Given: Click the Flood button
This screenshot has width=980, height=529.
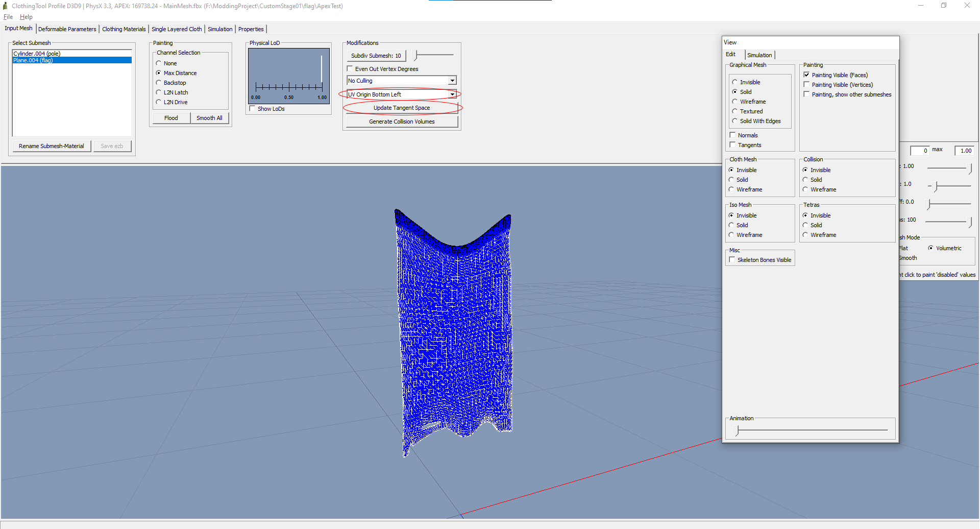Looking at the screenshot, I should point(171,118).
